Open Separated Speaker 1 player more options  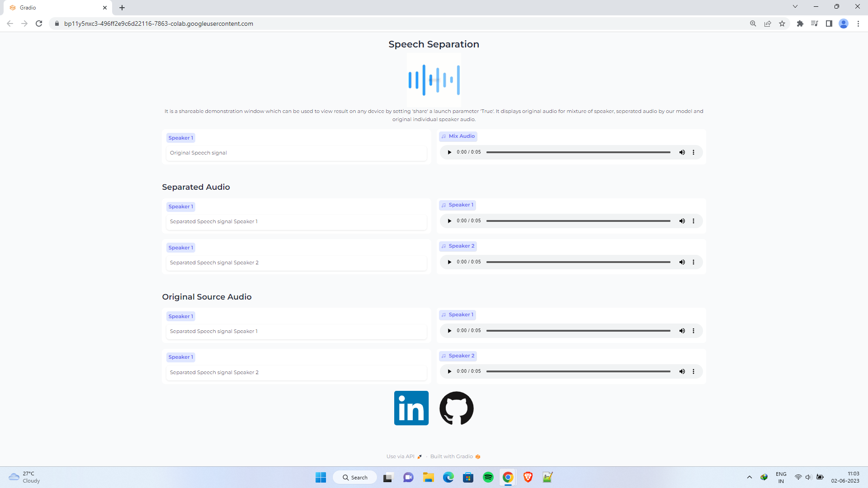click(693, 221)
